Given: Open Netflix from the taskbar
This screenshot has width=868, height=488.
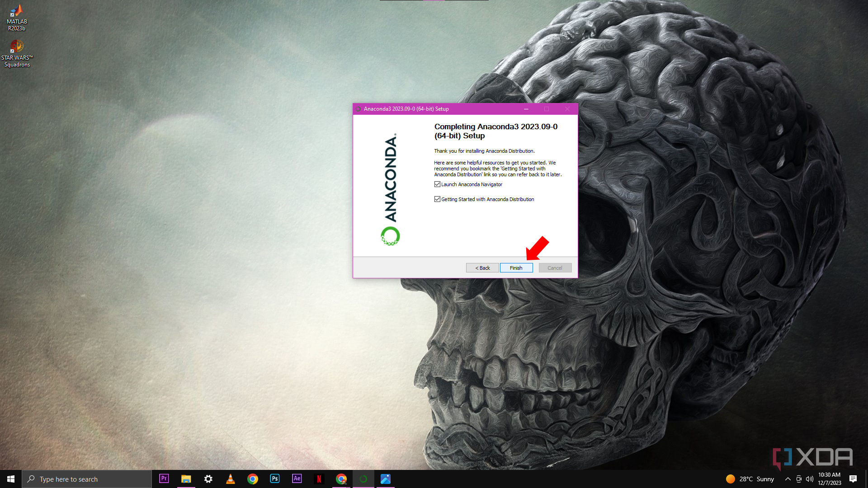Looking at the screenshot, I should tap(319, 479).
